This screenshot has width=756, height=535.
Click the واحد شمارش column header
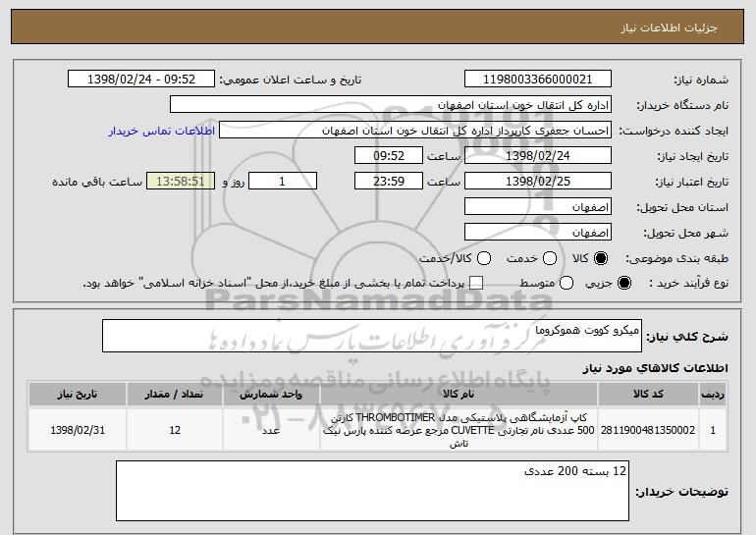(x=271, y=395)
